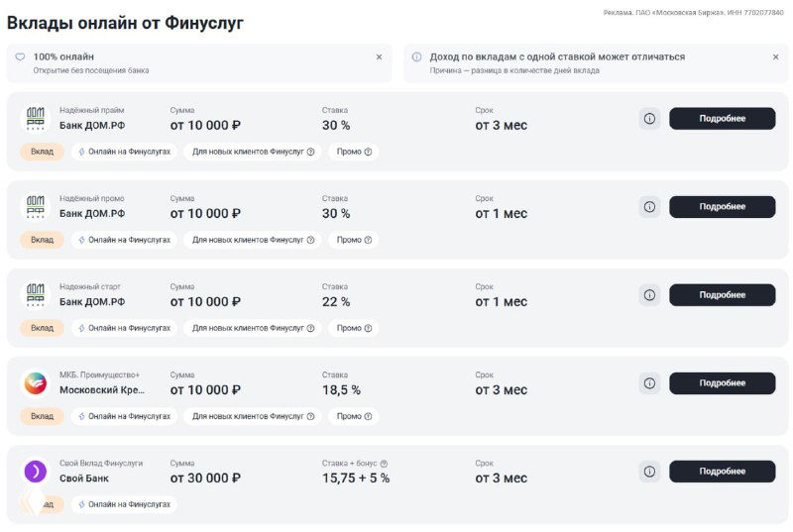The height and width of the screenshot is (532, 793).
Task: Close the 100% онлайн notice
Action: click(x=379, y=57)
